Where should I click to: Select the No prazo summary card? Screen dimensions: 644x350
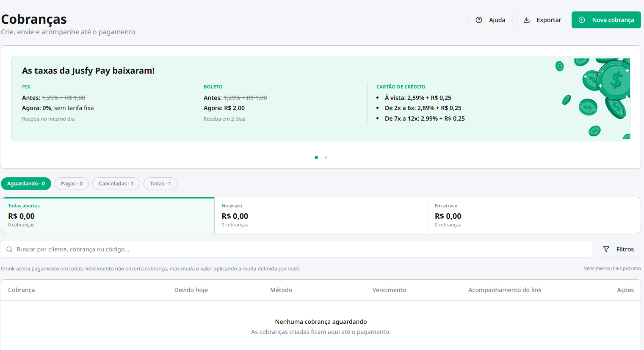pos(321,215)
